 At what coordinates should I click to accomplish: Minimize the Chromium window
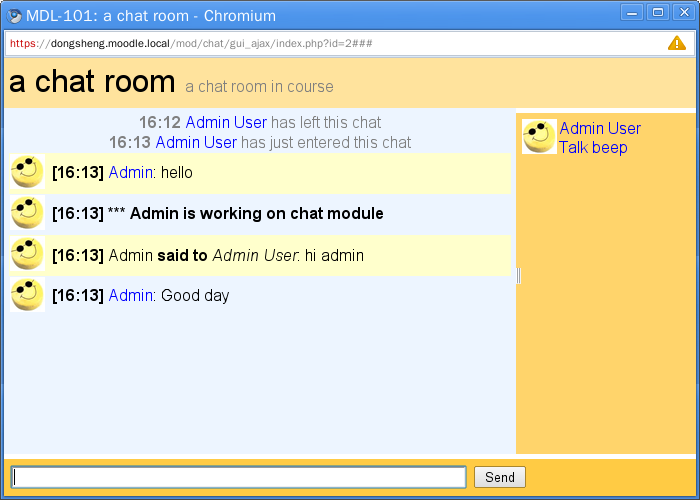tap(632, 12)
